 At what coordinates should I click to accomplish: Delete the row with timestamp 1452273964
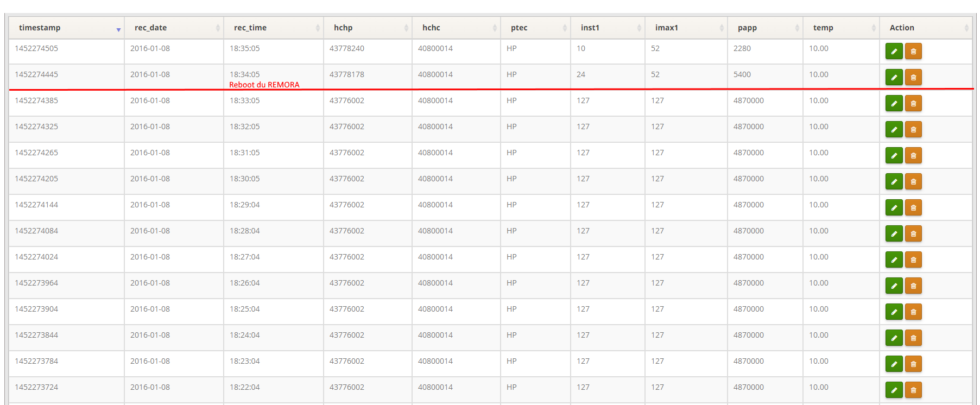tap(913, 286)
